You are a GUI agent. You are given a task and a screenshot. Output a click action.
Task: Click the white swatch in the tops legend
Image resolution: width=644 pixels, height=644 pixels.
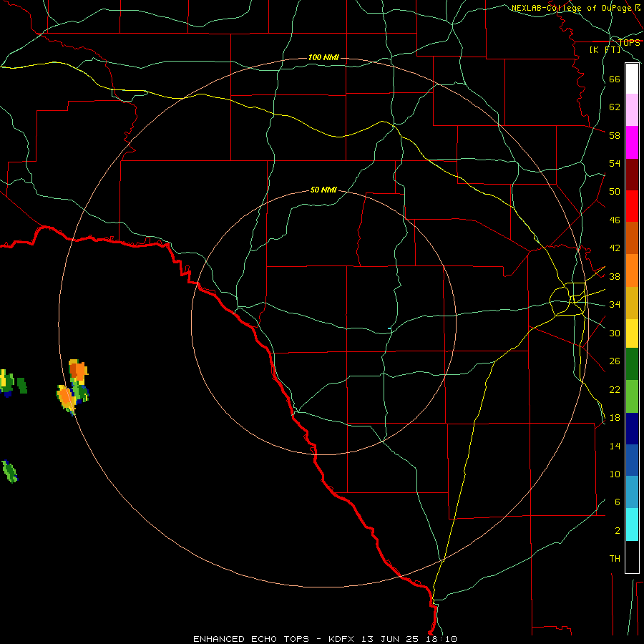(632, 79)
